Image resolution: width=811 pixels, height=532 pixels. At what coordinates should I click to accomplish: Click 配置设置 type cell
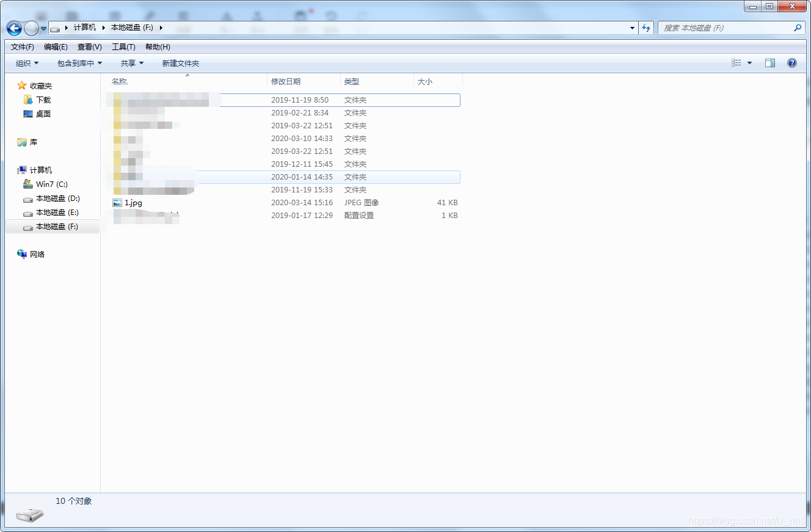(359, 215)
